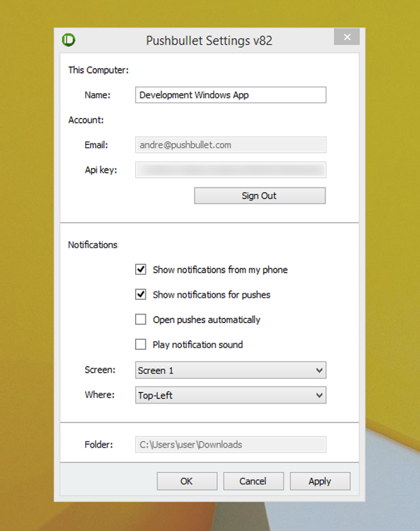Click the blurred Api key field
The image size is (420, 531).
coord(230,170)
